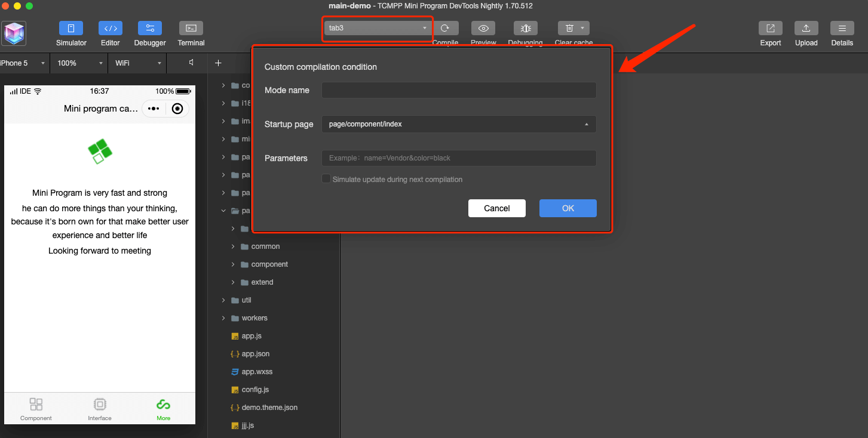Viewport: 868px width, 438px height.
Task: Click the Simulator toolbar icon
Action: pos(71,28)
